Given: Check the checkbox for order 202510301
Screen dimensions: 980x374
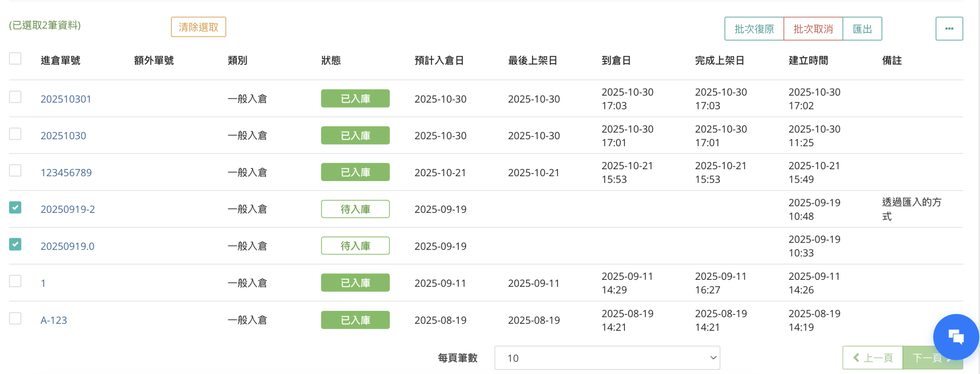Looking at the screenshot, I should click(x=15, y=97).
